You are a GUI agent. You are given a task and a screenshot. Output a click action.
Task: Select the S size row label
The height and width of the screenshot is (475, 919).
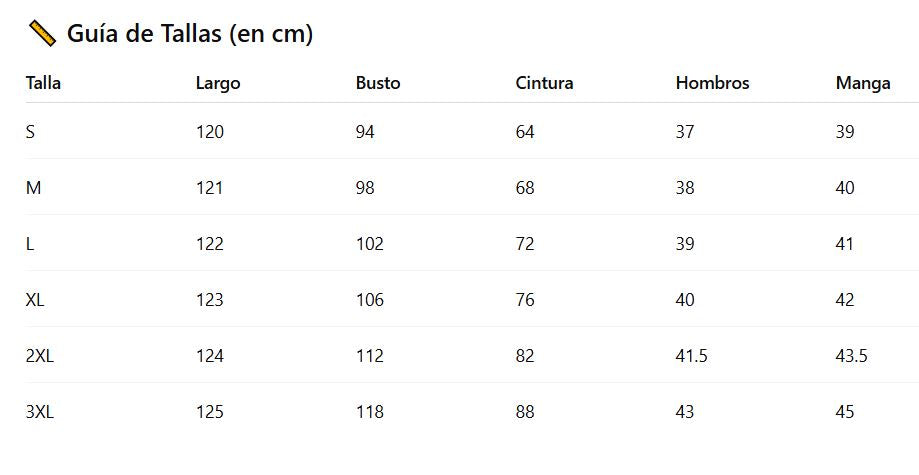click(31, 131)
